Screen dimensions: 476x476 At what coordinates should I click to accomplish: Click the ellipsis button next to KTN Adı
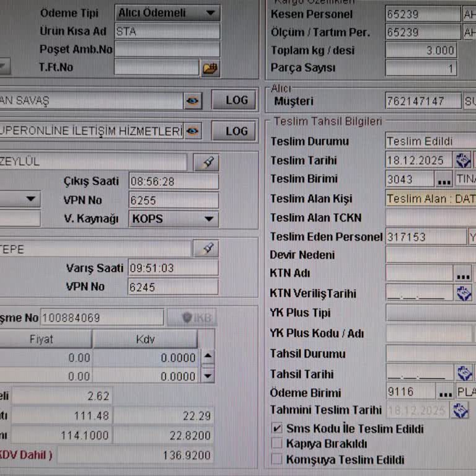pos(463,273)
